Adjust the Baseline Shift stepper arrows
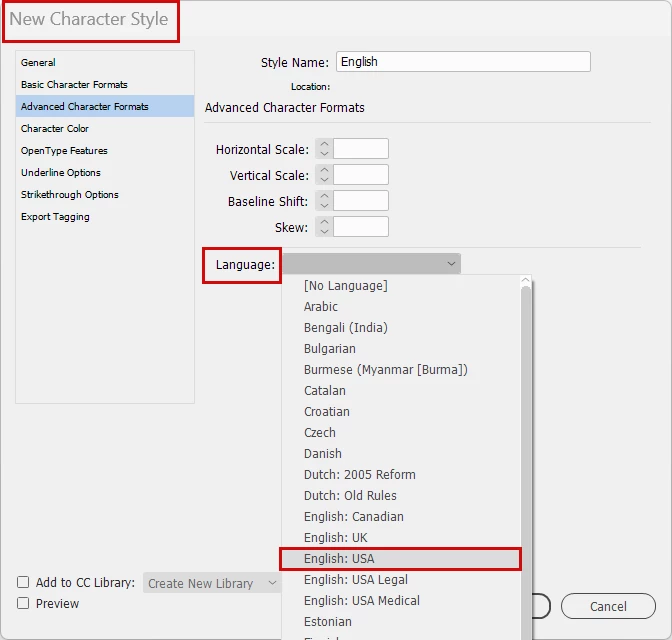The height and width of the screenshot is (640, 672). coord(324,201)
